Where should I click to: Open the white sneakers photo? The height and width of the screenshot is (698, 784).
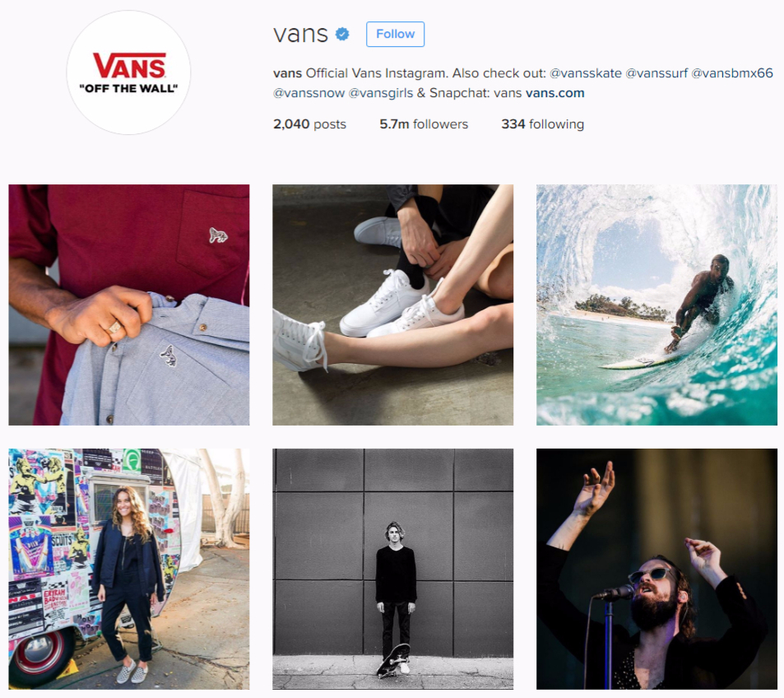(393, 305)
